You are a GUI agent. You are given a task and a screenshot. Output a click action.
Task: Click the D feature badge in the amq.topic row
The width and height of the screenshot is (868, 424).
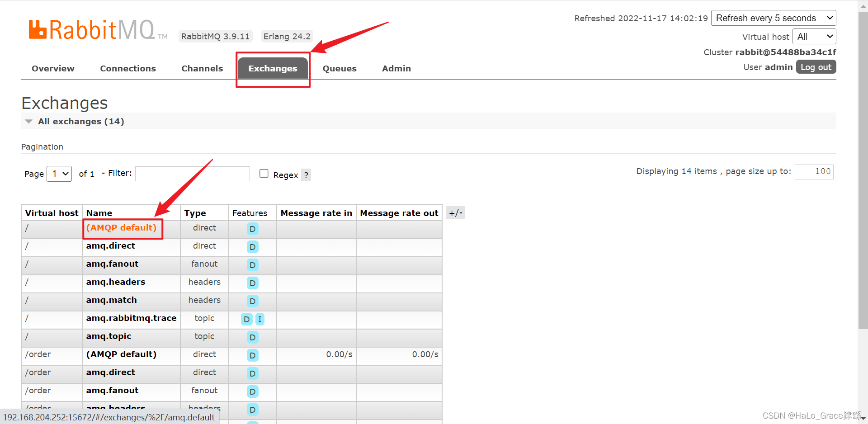coord(252,337)
